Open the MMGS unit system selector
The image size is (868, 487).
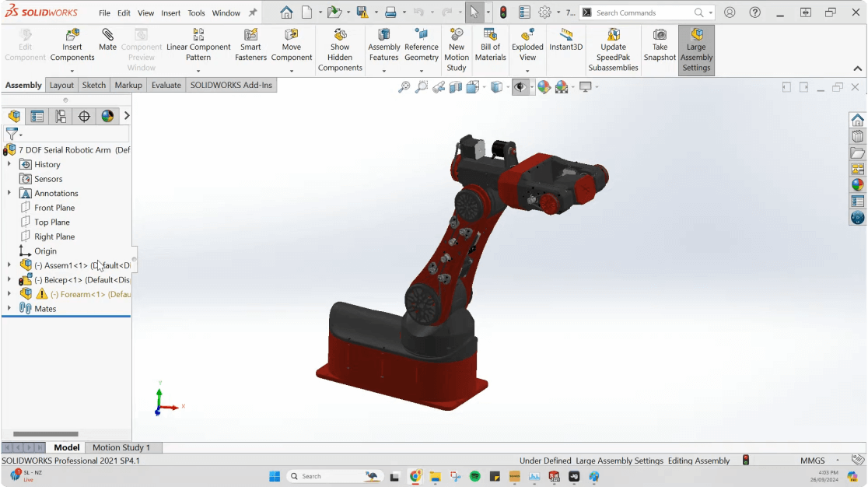click(812, 461)
